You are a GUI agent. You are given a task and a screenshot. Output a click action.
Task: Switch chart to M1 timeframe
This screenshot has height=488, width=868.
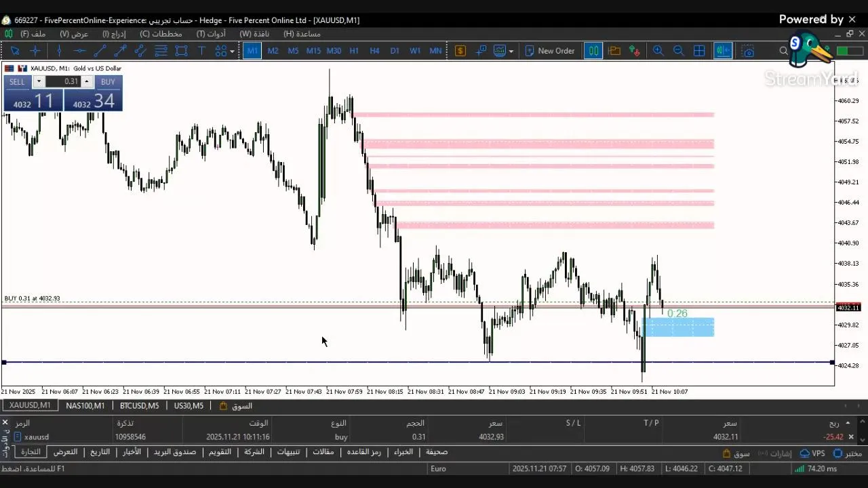point(252,51)
